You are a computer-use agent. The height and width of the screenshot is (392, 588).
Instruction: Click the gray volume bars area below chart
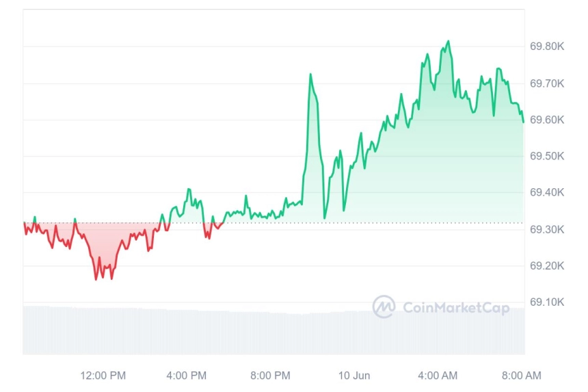(273, 330)
